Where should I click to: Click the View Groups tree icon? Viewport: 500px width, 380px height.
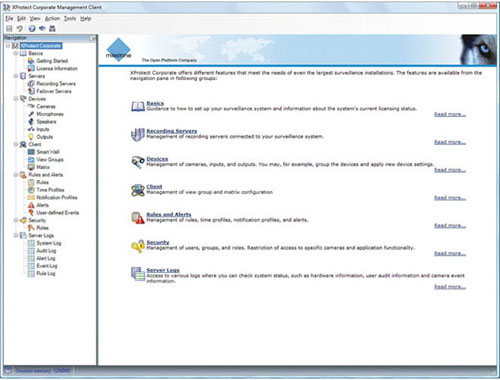[x=31, y=160]
